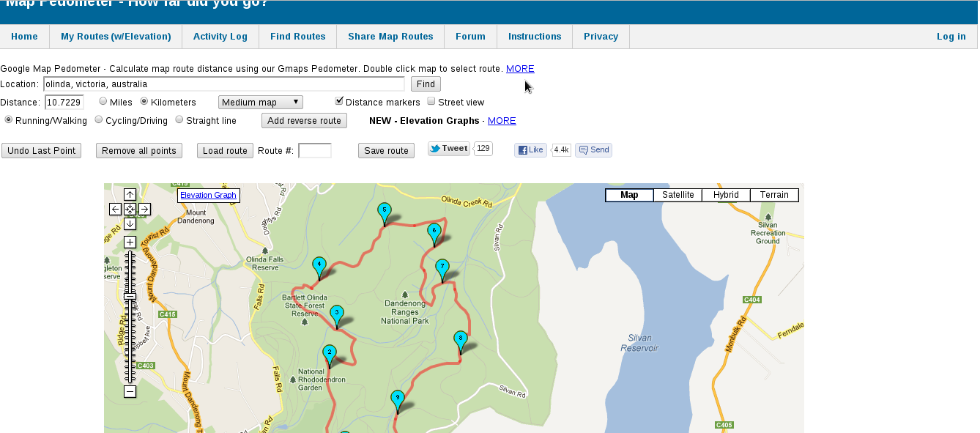The width and height of the screenshot is (980, 433).
Task: Click the Remove all points button
Action: pyautogui.click(x=138, y=150)
